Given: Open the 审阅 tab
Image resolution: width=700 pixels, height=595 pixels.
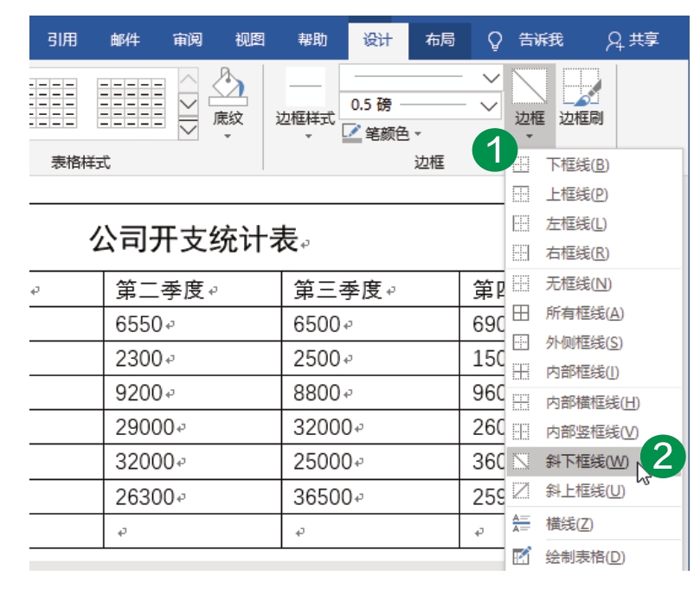Looking at the screenshot, I should tap(188, 40).
